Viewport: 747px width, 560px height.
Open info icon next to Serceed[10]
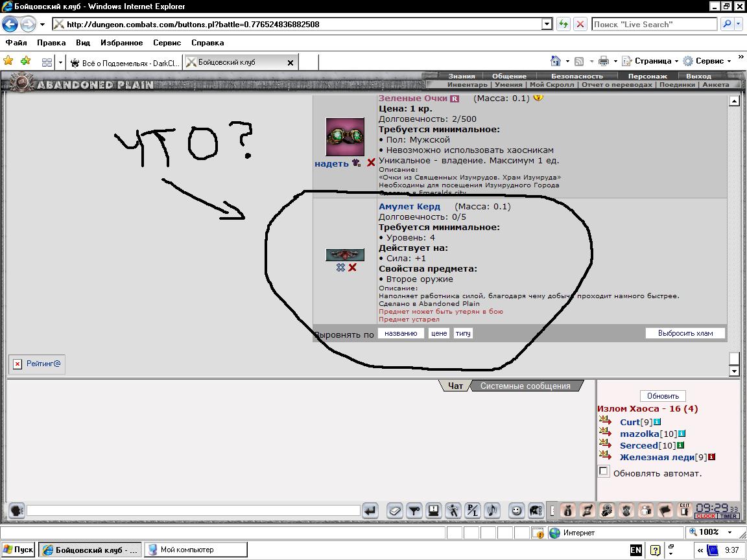[x=680, y=445]
